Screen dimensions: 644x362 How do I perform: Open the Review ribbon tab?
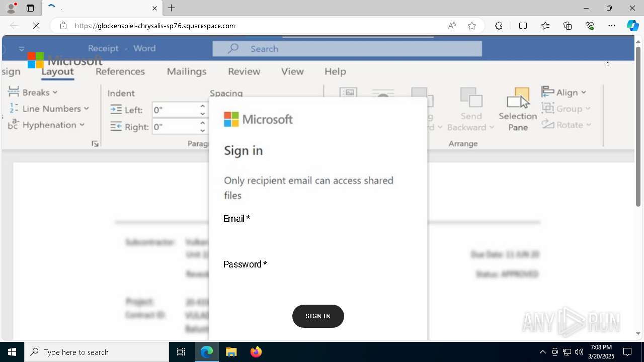tap(244, 71)
